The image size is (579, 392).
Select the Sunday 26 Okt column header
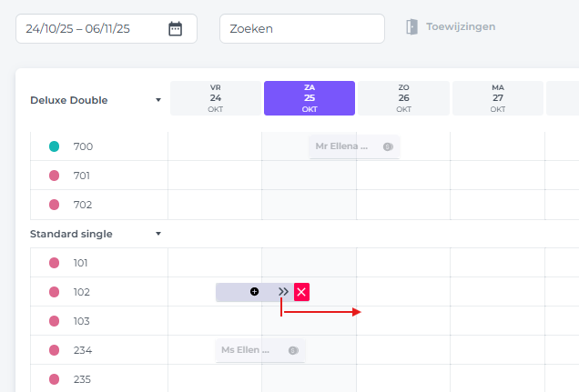coord(403,98)
